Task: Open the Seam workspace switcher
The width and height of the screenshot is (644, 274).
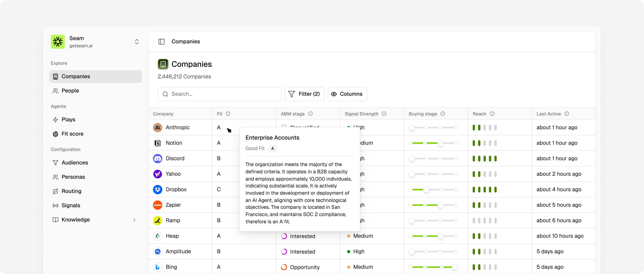Action: point(137,42)
